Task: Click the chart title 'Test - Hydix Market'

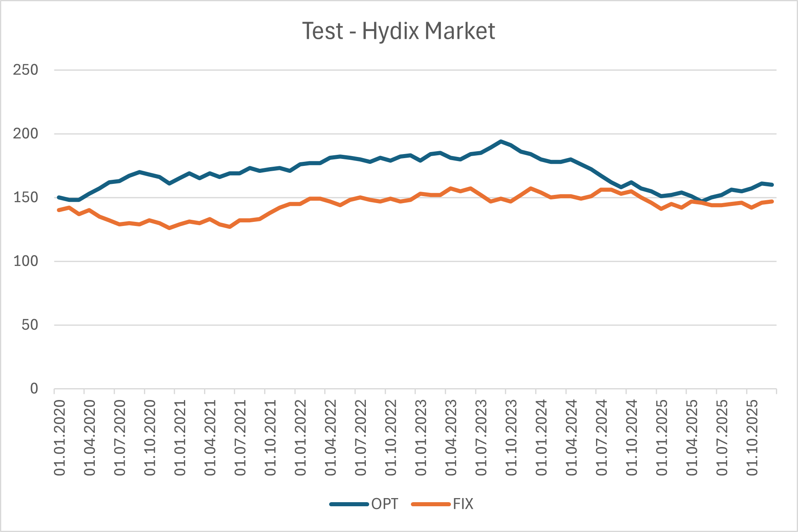Action: tap(399, 31)
